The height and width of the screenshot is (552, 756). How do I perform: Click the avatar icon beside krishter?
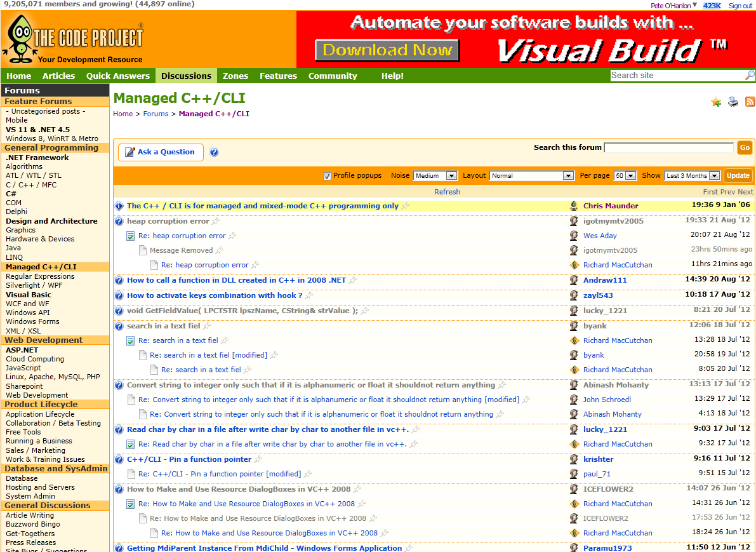[574, 459]
